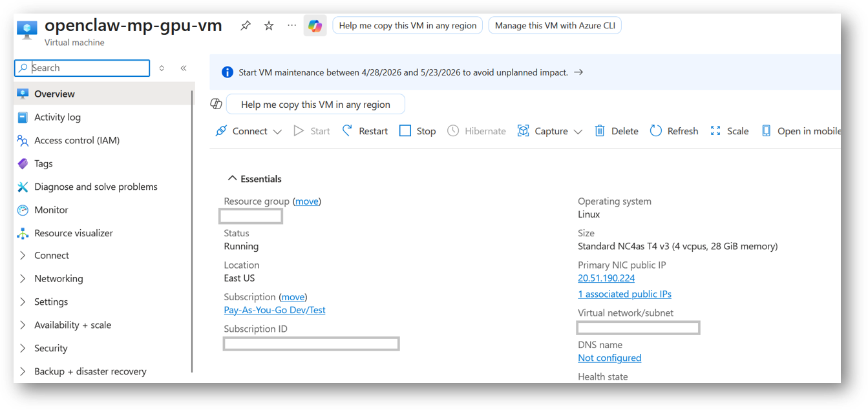Follow the arrow in the maintenance banner
Image resolution: width=868 pixels, height=410 pixels.
[x=578, y=72]
